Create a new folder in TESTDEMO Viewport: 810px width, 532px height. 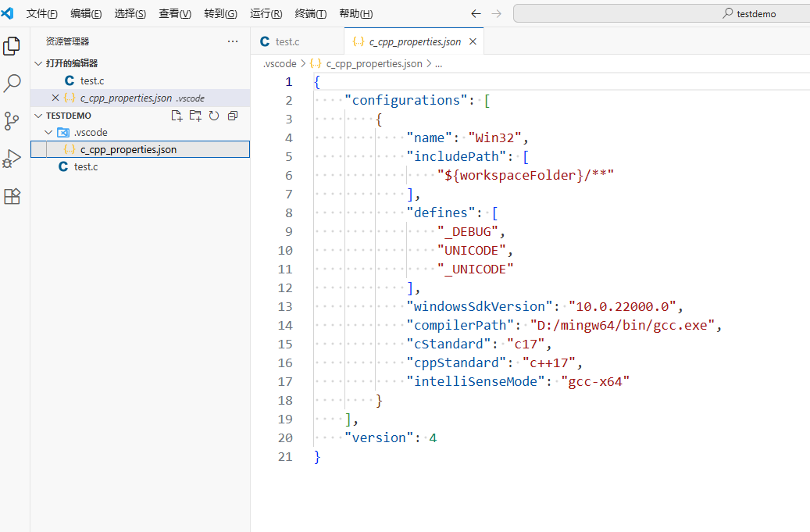tap(195, 116)
